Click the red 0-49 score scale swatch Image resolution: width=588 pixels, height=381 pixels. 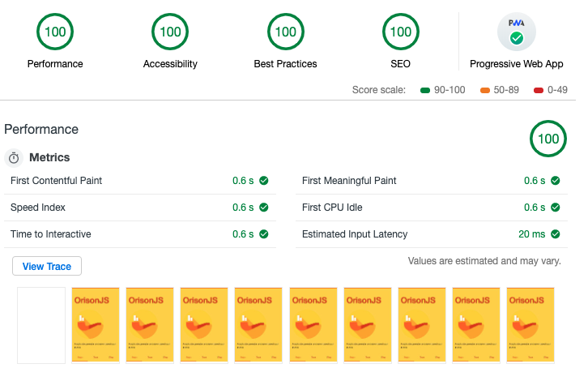(x=539, y=90)
